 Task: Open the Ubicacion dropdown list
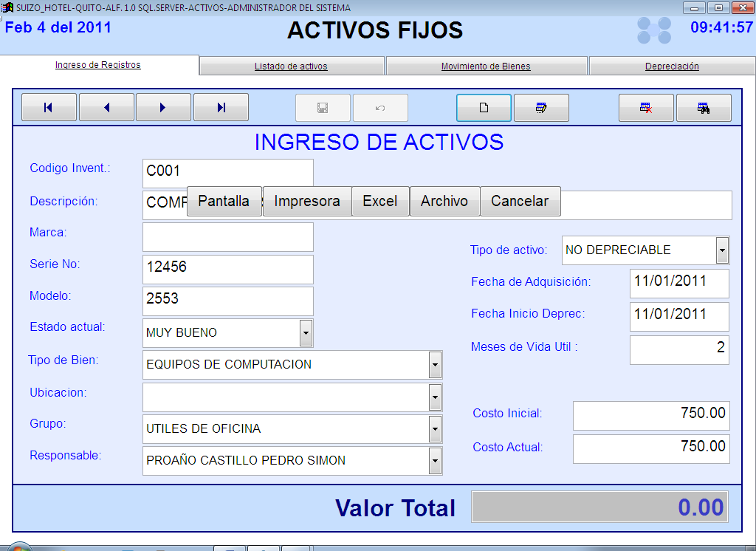pyautogui.click(x=435, y=397)
